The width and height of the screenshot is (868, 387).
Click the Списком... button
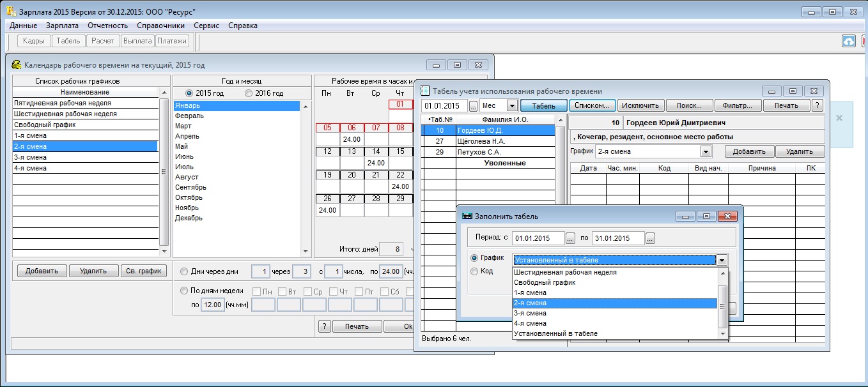(593, 106)
